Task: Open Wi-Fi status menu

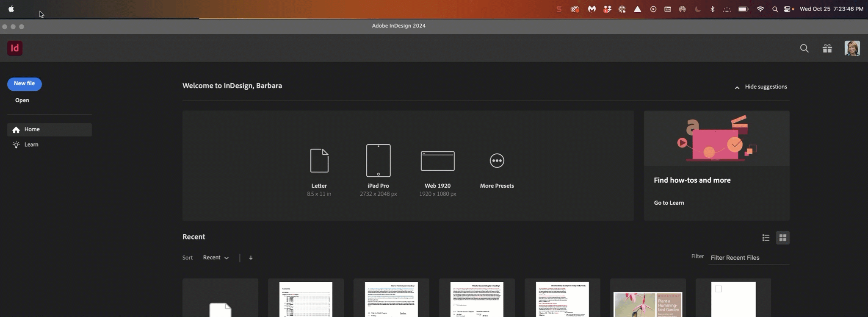Action: tap(760, 9)
